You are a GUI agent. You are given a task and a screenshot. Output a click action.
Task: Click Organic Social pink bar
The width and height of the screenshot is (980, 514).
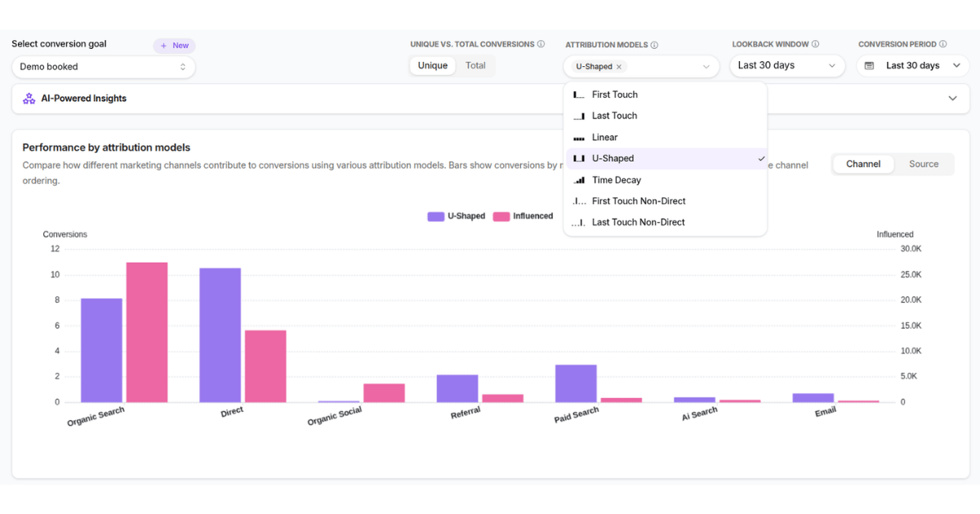point(384,393)
